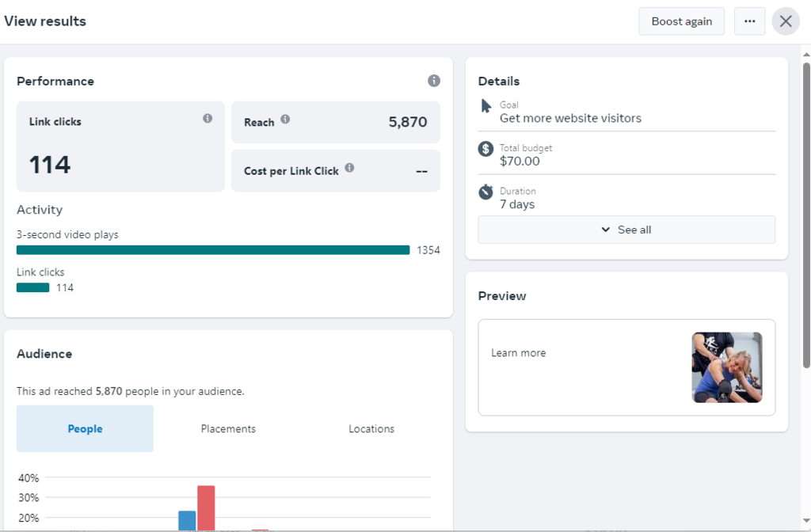
Task: Click the Performance section info icon
Action: click(434, 81)
